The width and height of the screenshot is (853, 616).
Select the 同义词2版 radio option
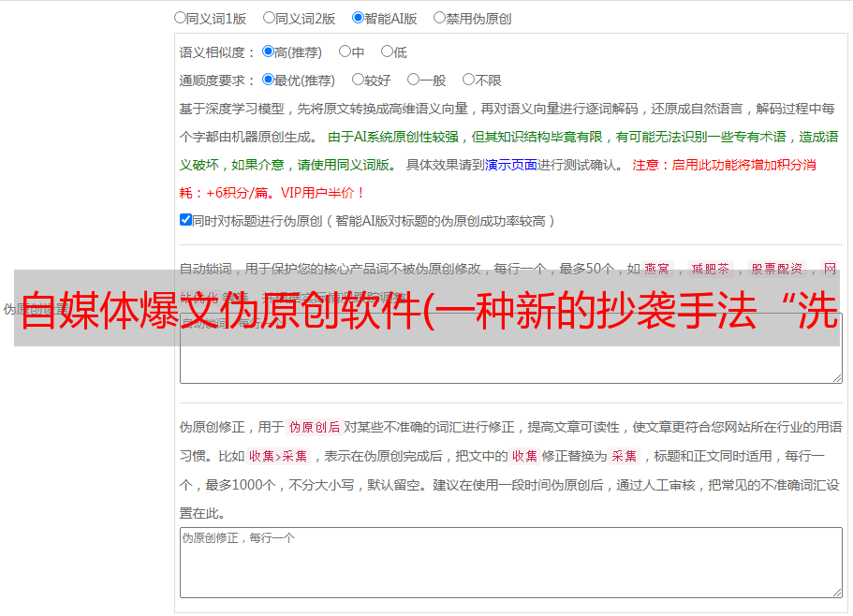click(269, 18)
